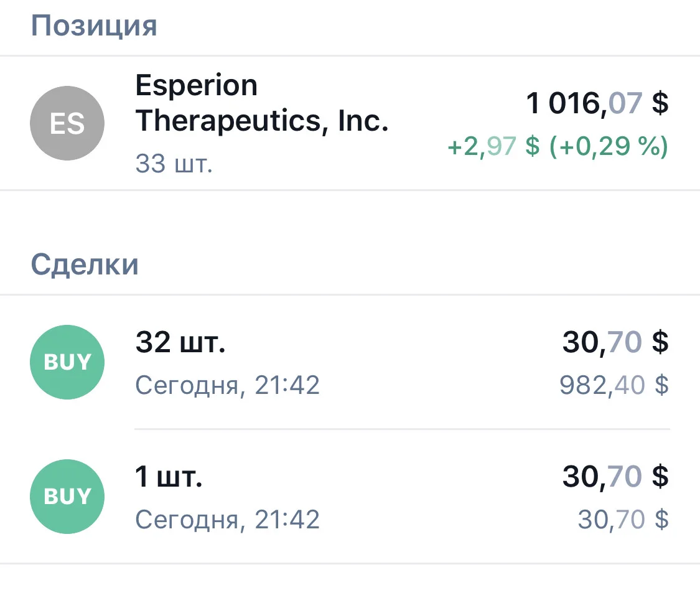The height and width of the screenshot is (608, 700).
Task: Tap the Сделки section header
Action: coord(85,264)
